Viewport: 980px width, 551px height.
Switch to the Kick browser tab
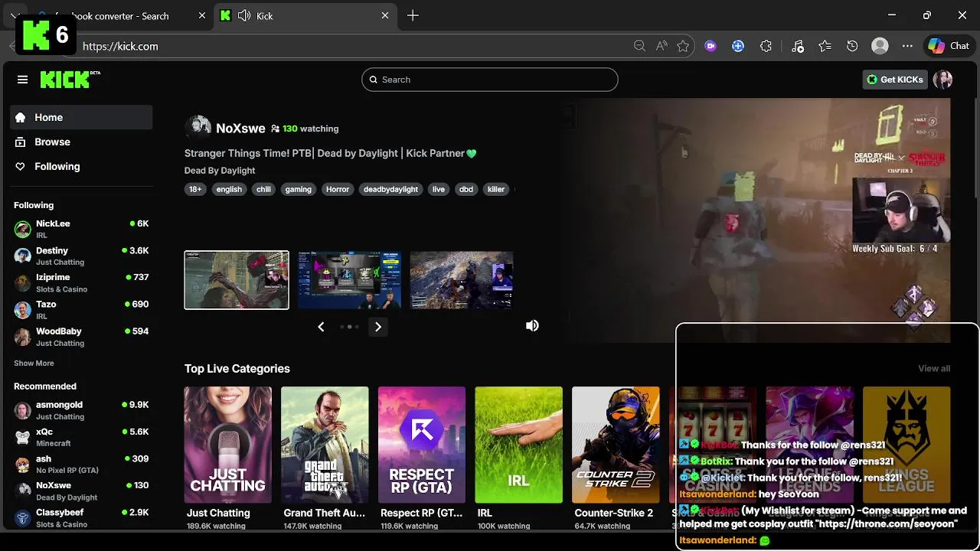point(304,15)
